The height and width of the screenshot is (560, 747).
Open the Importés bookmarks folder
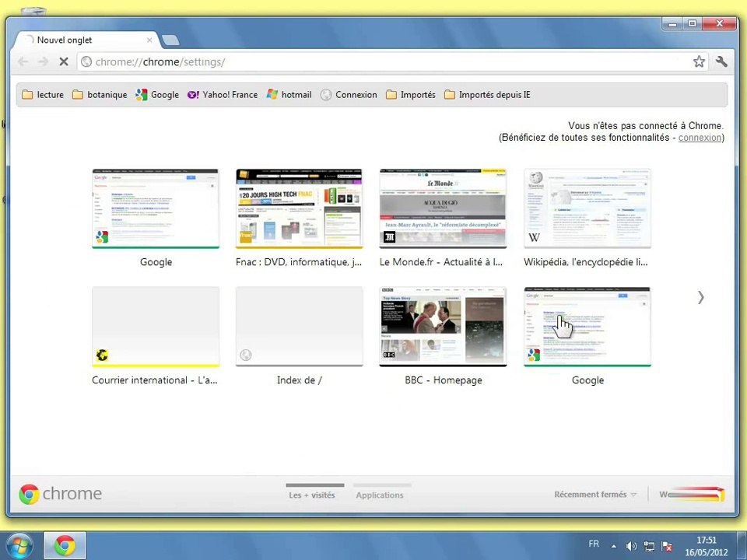(x=411, y=95)
